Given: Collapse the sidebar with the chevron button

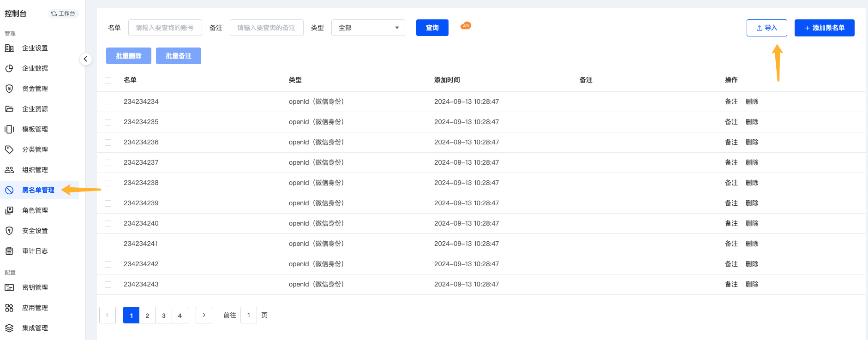Looking at the screenshot, I should tap(85, 59).
